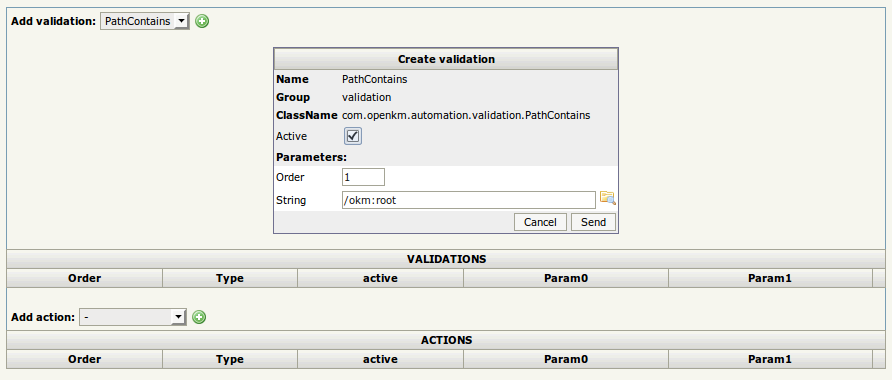892x380 pixels.
Task: Click the ACTIONS section title bar
Action: 446,340
